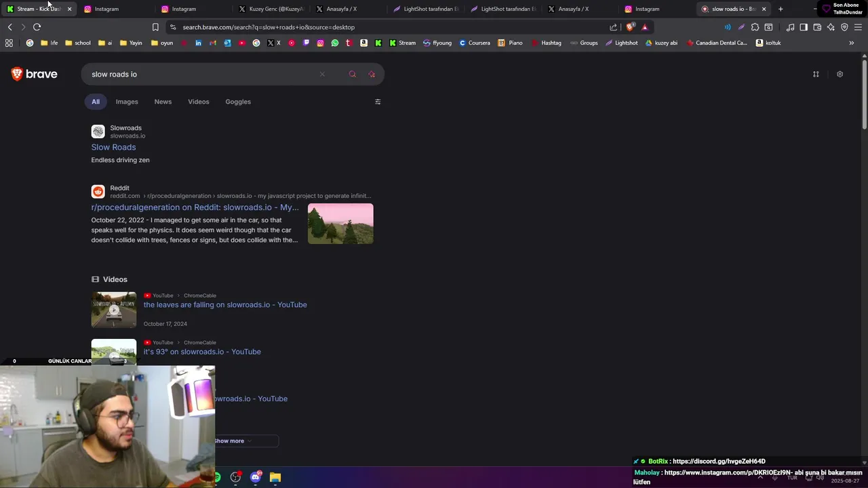The height and width of the screenshot is (488, 868).
Task: Clear the search box with X icon
Action: (322, 74)
